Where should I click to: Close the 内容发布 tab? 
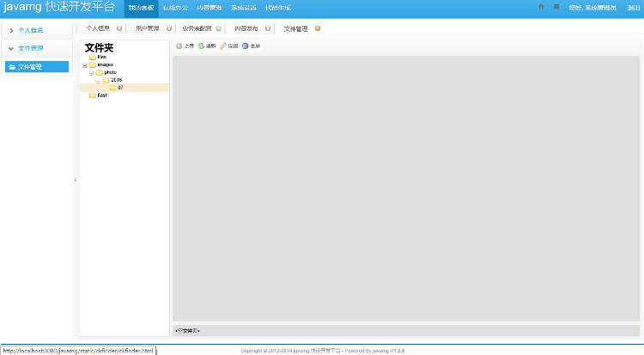point(268,28)
